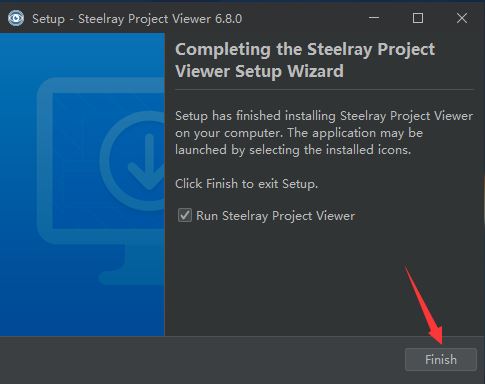Click the separator line under the wizard heading
This screenshot has width=485, height=384.
pos(324,89)
